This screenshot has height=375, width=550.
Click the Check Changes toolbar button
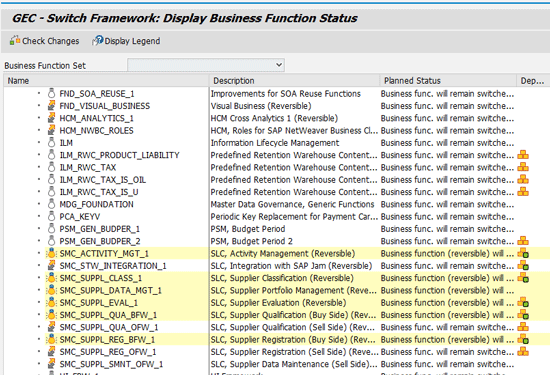pos(44,41)
